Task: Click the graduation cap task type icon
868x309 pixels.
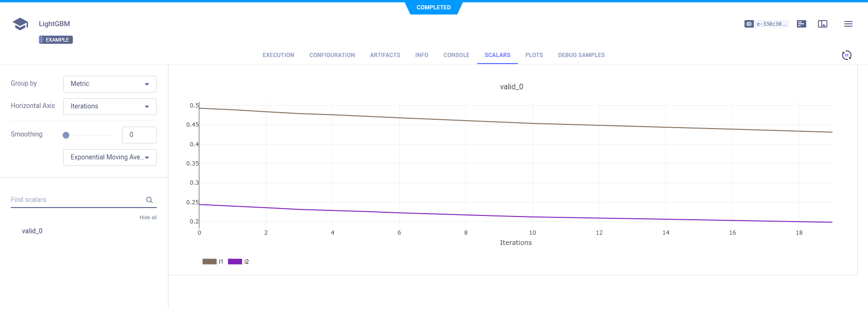Action: tap(20, 24)
